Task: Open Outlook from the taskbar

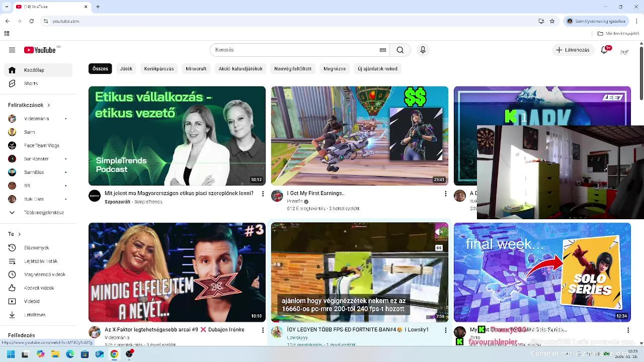Action: click(99, 354)
